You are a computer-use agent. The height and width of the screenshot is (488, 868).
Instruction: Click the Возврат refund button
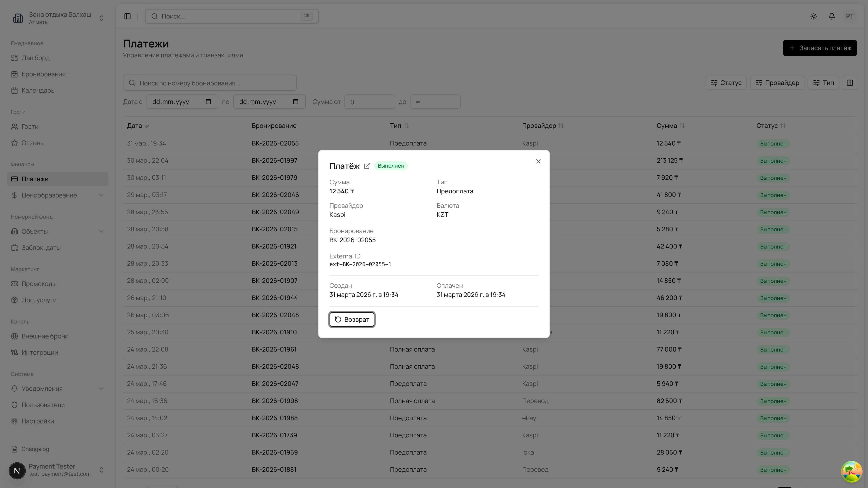pyautogui.click(x=352, y=319)
